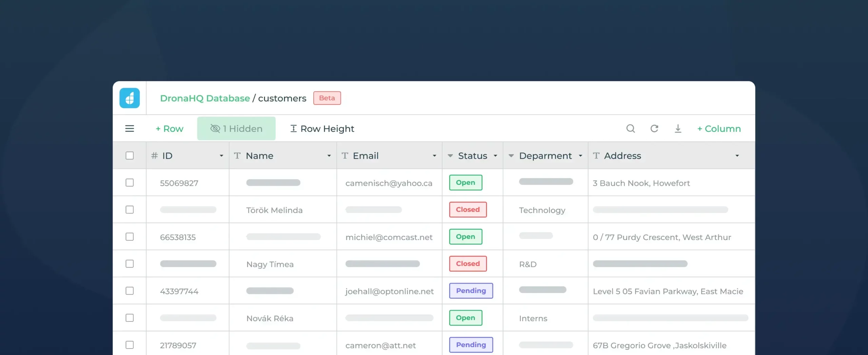The height and width of the screenshot is (355, 868).
Task: Open the Row Height menu
Action: [x=322, y=129]
